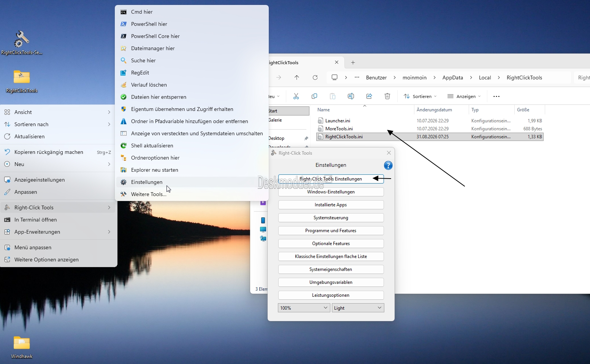Refresh the Explorer folder view
This screenshot has width=590, height=364.
[x=315, y=78]
